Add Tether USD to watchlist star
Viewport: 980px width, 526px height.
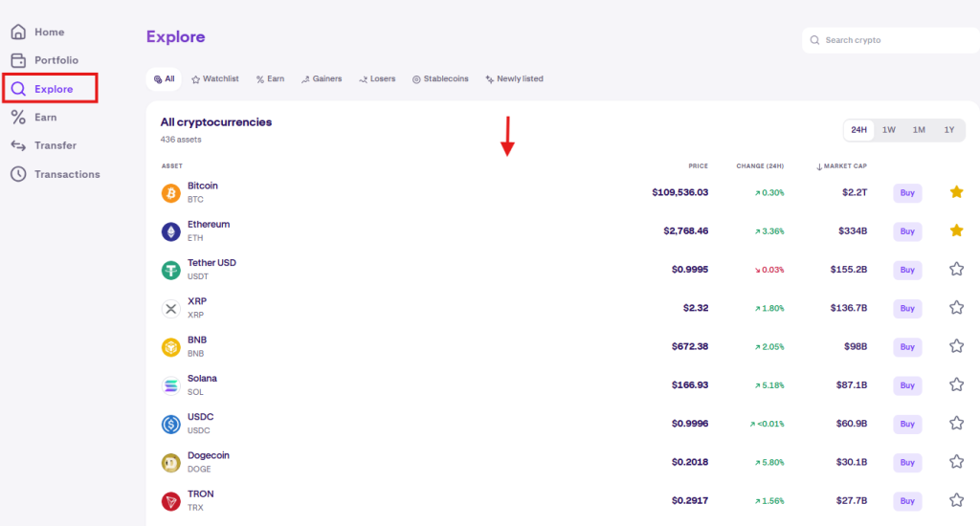tap(956, 270)
